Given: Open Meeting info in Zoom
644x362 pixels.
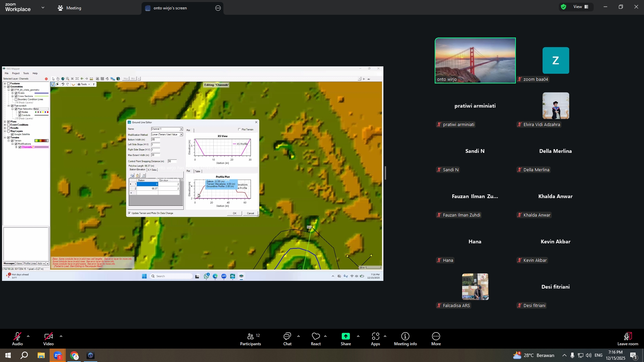Looking at the screenshot, I should click(406, 339).
